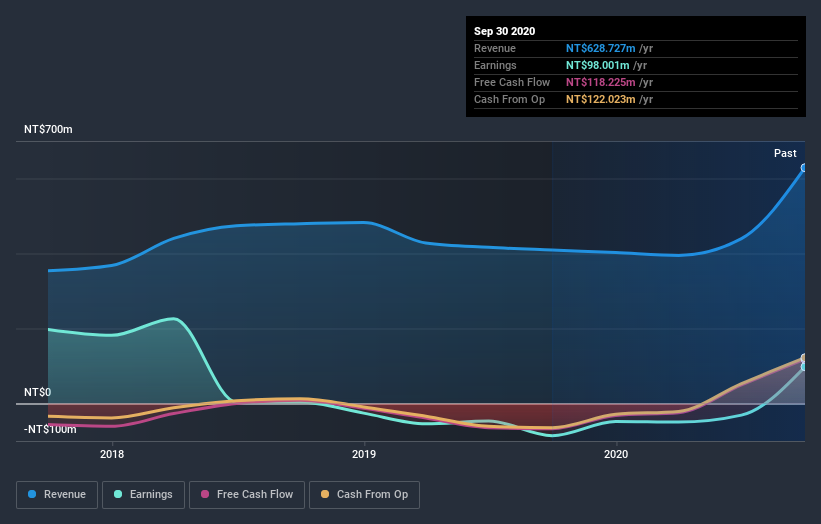Toggle the Revenue legend button

57,495
